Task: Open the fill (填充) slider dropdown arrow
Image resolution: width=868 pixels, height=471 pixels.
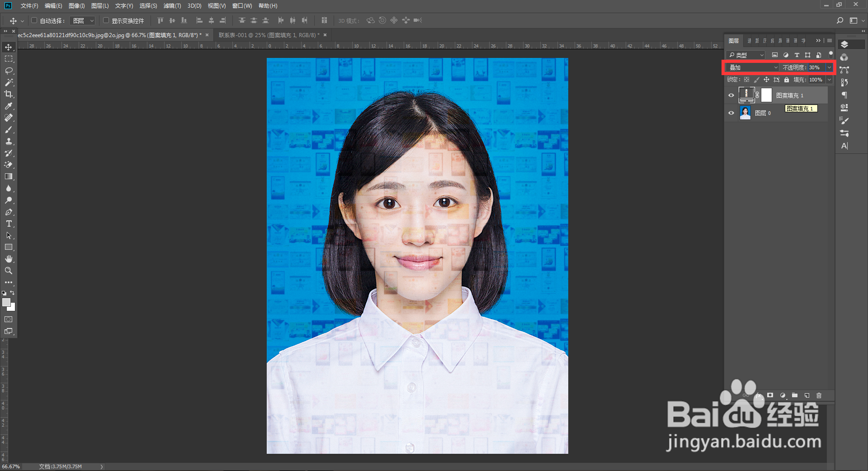Action: pos(829,80)
